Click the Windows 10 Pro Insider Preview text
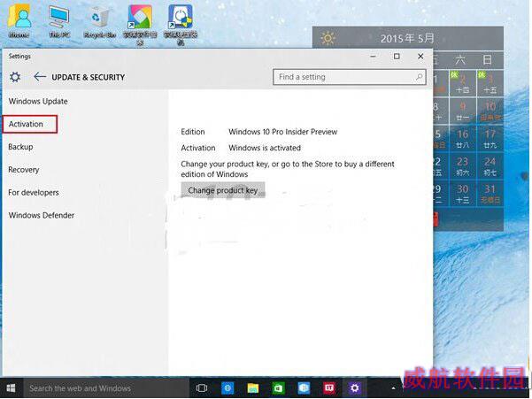The image size is (532, 399). tap(282, 132)
